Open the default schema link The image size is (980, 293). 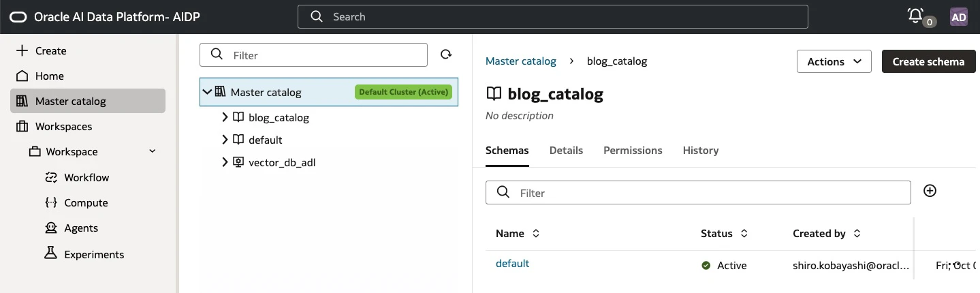point(512,263)
